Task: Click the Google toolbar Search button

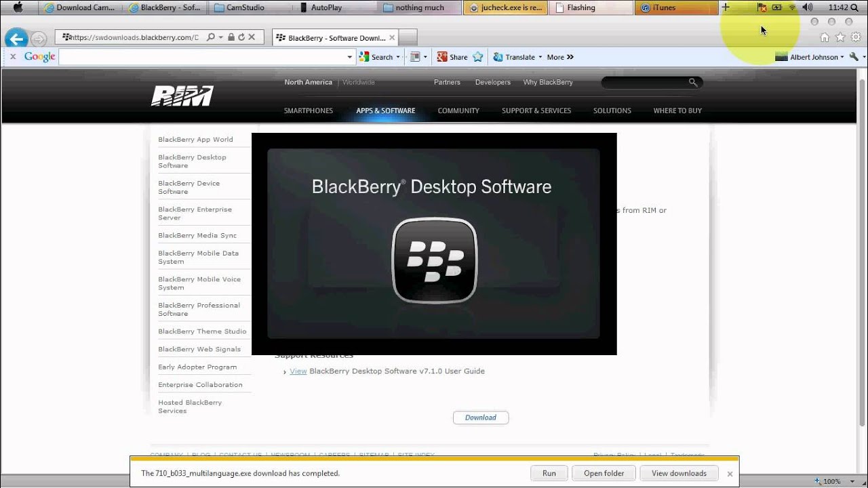Action: point(376,57)
